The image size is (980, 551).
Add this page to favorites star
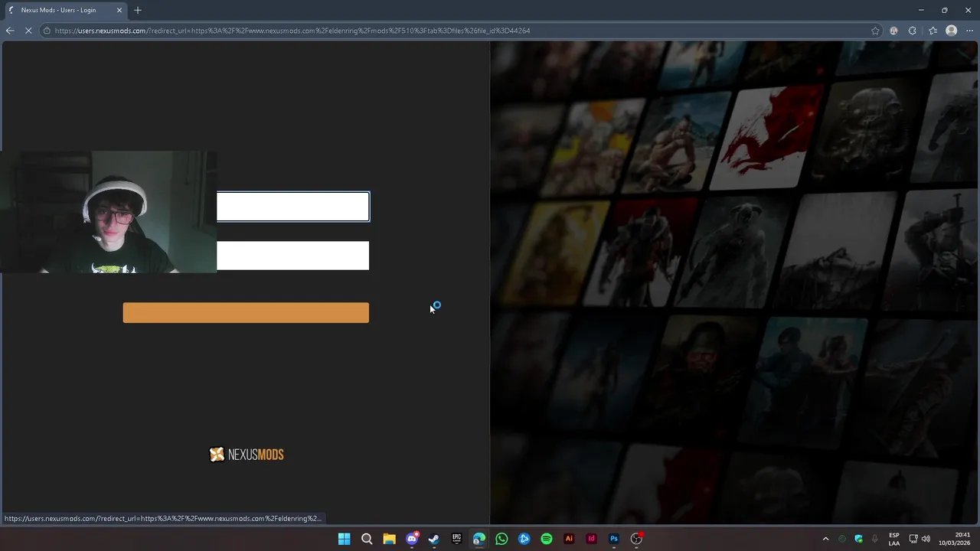(875, 31)
